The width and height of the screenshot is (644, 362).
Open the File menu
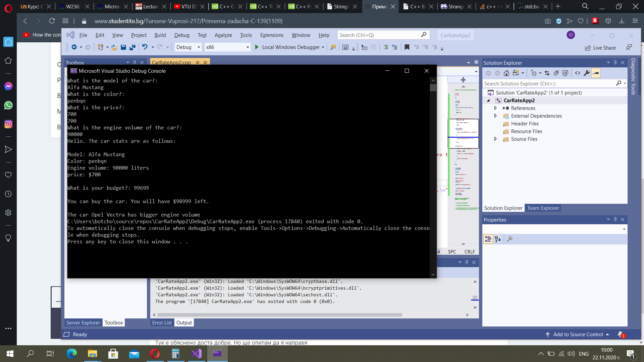[83, 35]
